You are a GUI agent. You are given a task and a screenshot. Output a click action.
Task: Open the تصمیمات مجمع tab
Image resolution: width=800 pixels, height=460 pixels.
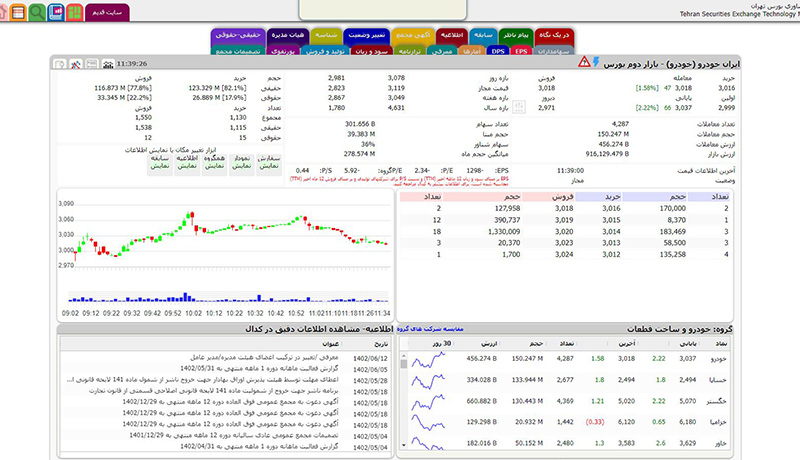click(x=238, y=51)
